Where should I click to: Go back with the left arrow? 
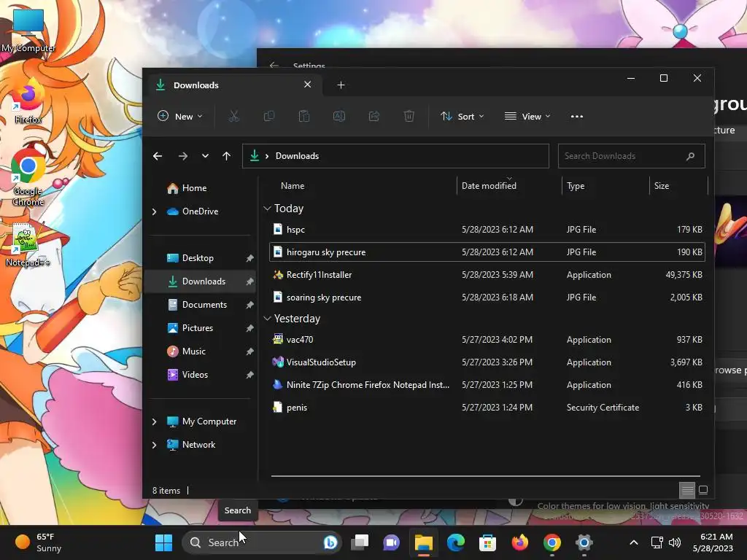pyautogui.click(x=158, y=156)
